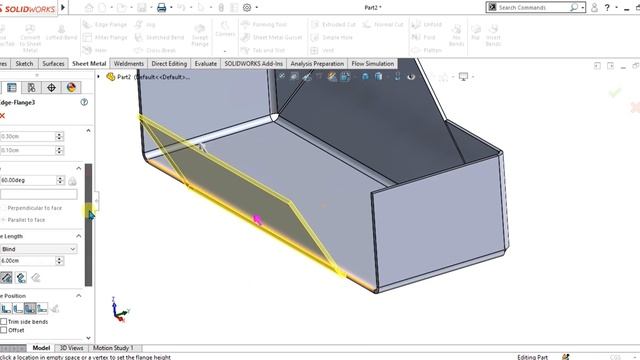Select inner virtual sharp flange length icon
The width and height of the screenshot is (640, 360).
click(21, 278)
